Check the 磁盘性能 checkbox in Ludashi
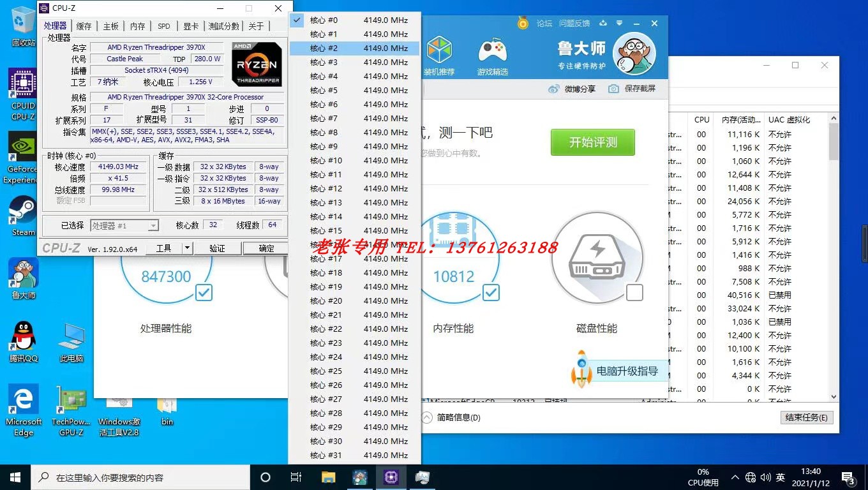The image size is (868, 490). point(634,292)
